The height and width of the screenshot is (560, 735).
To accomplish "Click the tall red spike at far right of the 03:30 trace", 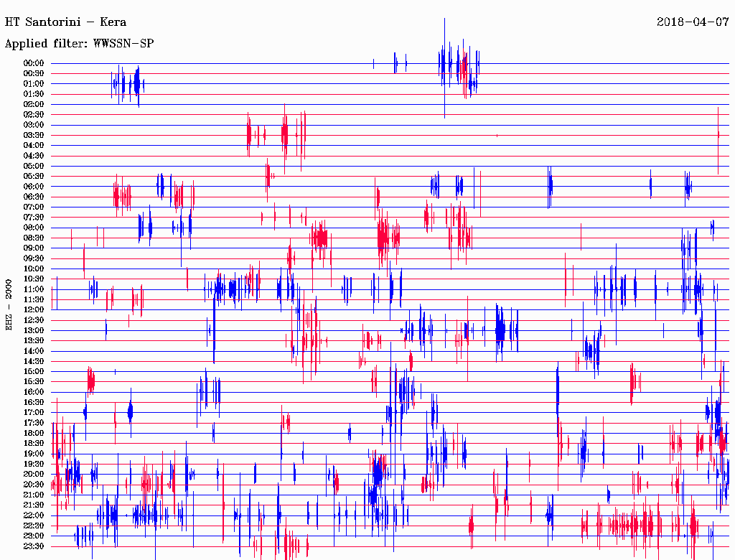I will point(718,135).
